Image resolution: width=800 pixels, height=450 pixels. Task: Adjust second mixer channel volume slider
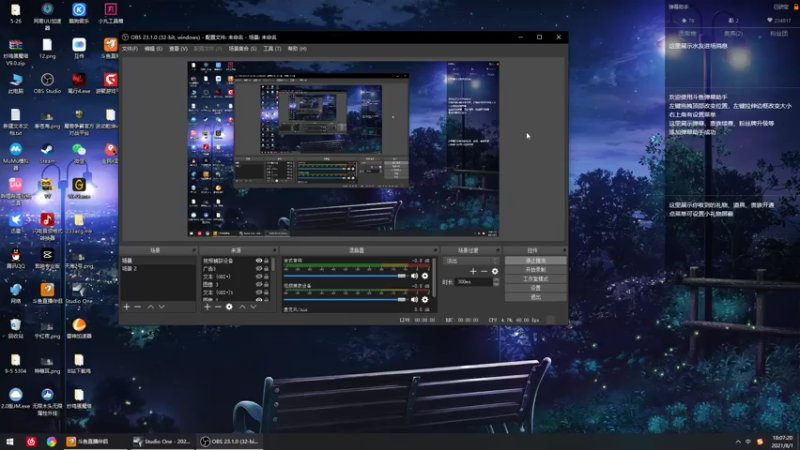tap(345, 299)
